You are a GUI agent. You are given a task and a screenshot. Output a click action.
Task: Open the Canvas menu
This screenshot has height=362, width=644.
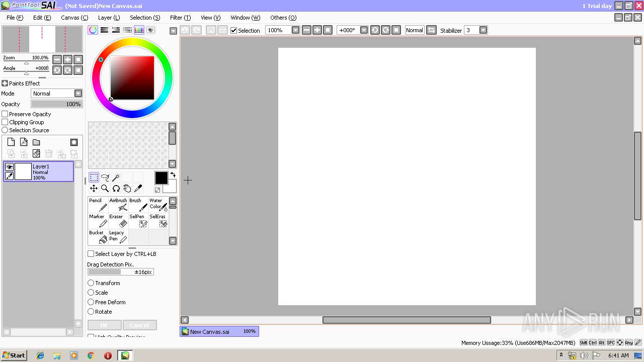(x=74, y=18)
